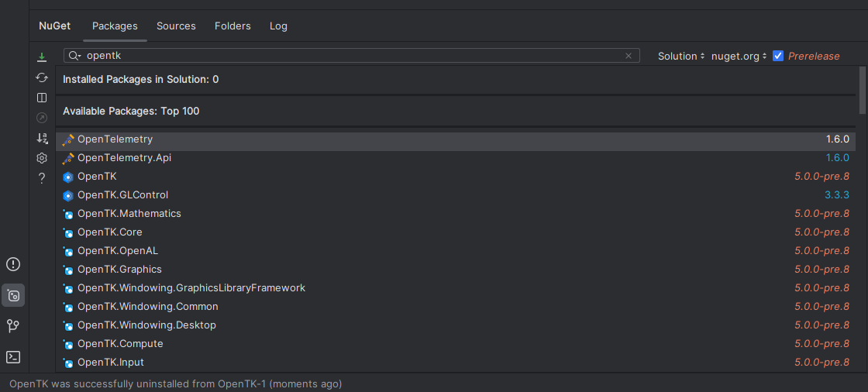Click the OpenTK.GLControl package icon

[x=68, y=195]
